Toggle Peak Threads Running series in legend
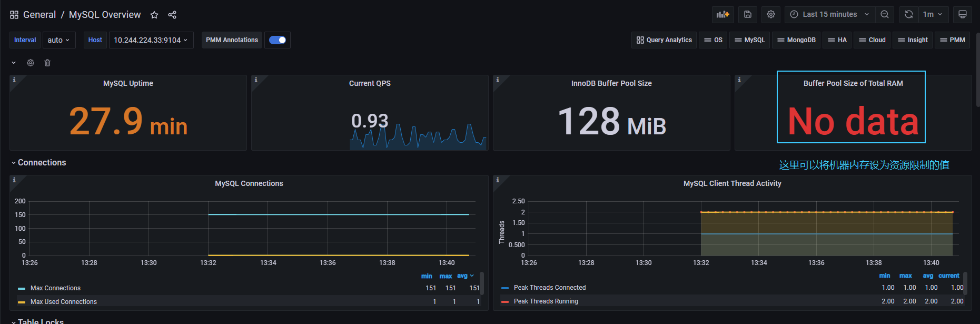The image size is (980, 324). click(x=546, y=301)
